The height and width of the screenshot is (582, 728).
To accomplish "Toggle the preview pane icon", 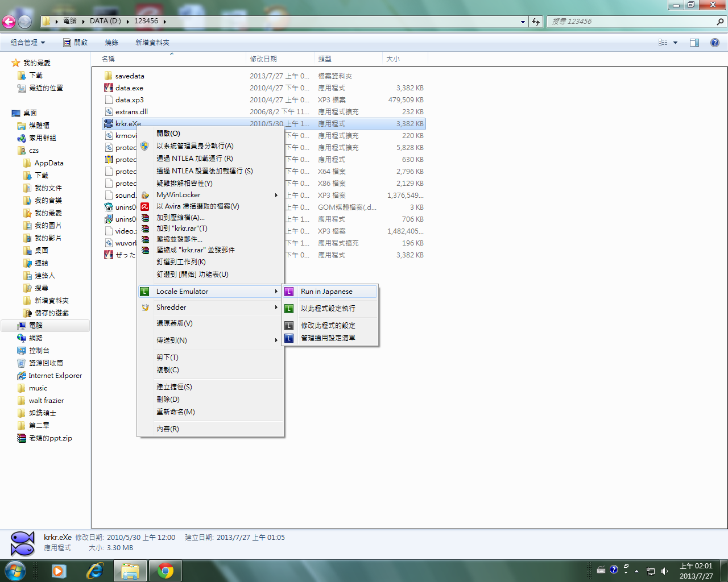I will [x=694, y=43].
